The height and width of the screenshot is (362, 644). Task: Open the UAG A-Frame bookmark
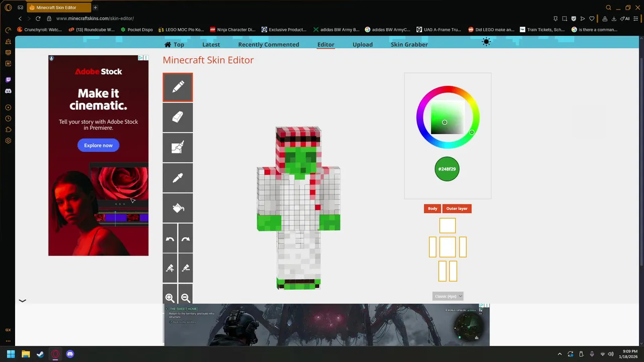[439, 30]
